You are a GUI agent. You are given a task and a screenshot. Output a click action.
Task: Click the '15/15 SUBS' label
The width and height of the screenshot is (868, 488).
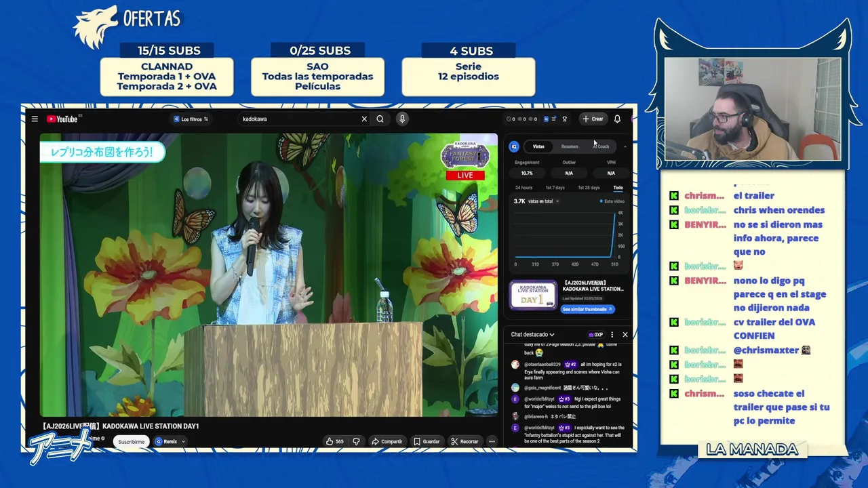(x=168, y=51)
